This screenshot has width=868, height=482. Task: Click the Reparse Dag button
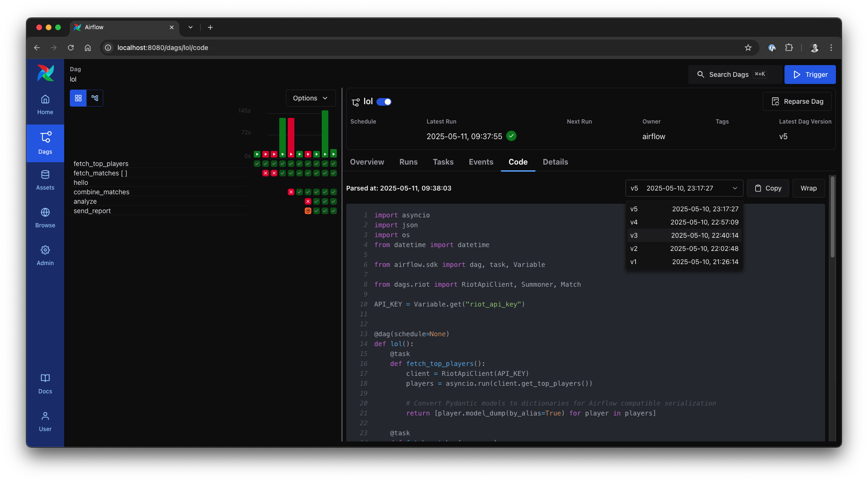point(797,101)
